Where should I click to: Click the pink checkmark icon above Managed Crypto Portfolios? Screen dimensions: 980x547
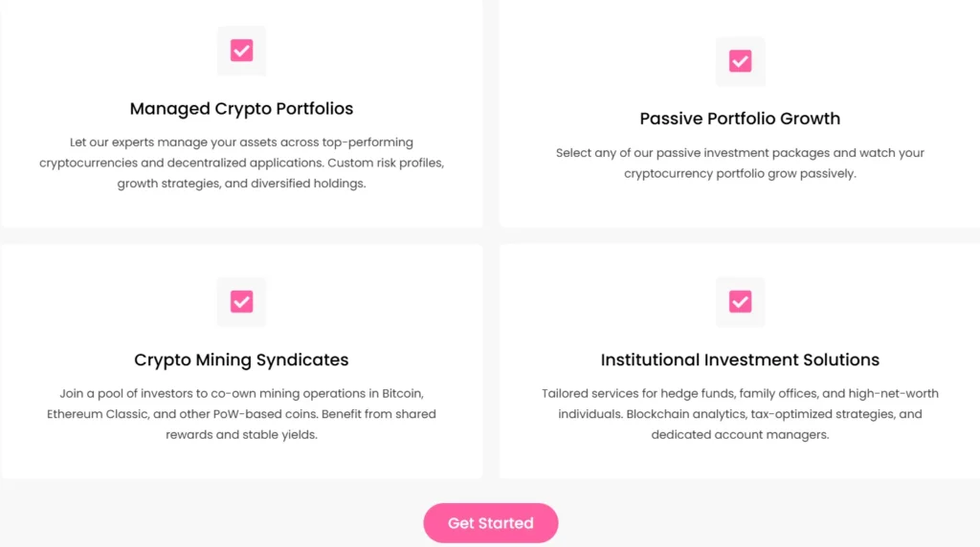point(241,51)
